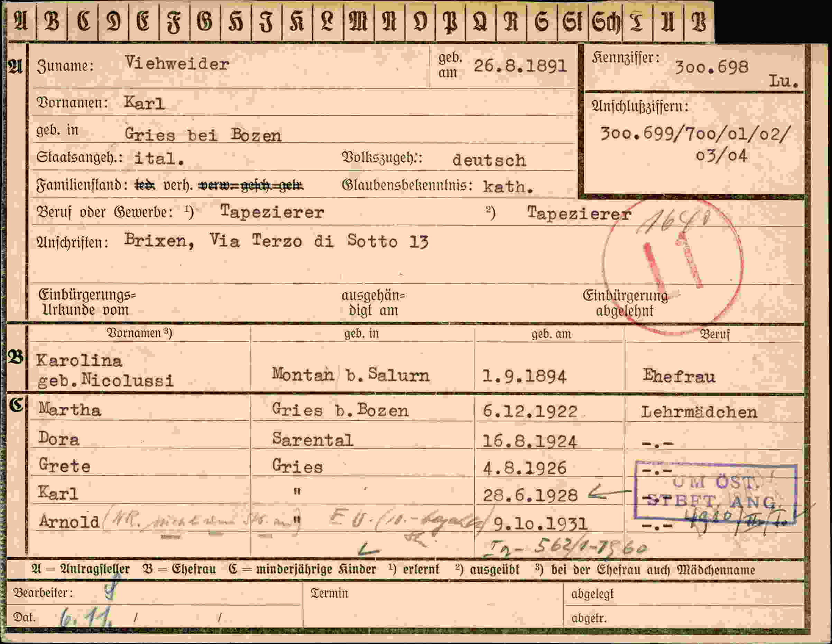The width and height of the screenshot is (832, 644).
Task: Click the value "300.699/700/01/02/"
Action: (695, 134)
